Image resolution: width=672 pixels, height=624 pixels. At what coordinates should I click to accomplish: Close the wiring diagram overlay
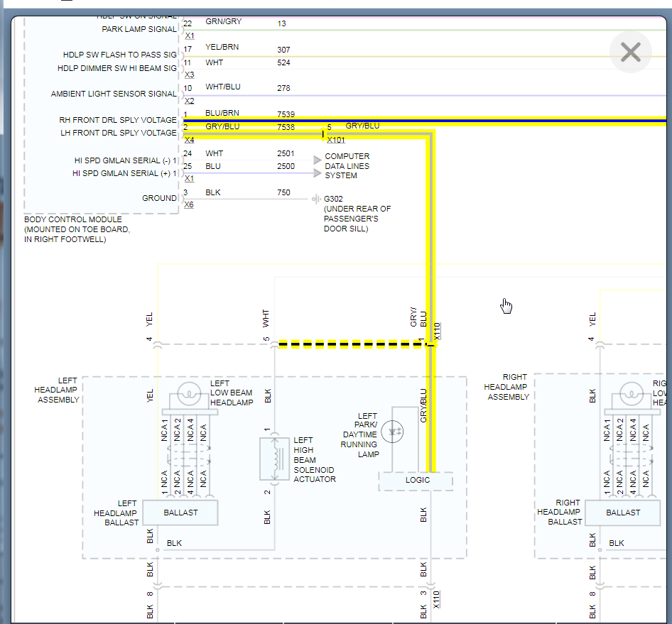pyautogui.click(x=630, y=53)
